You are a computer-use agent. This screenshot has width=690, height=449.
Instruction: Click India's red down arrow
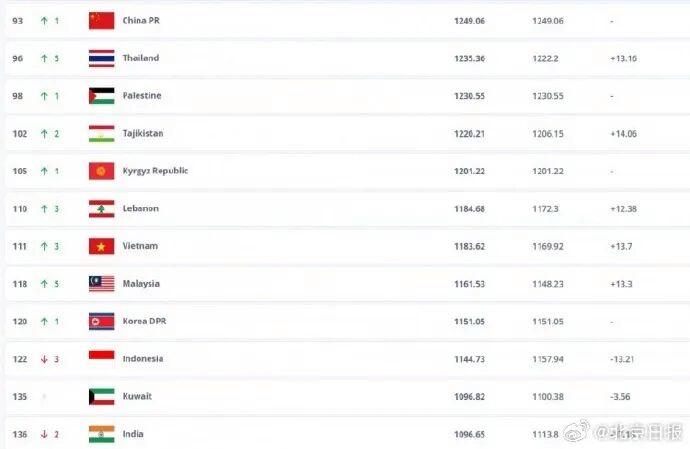tap(44, 434)
